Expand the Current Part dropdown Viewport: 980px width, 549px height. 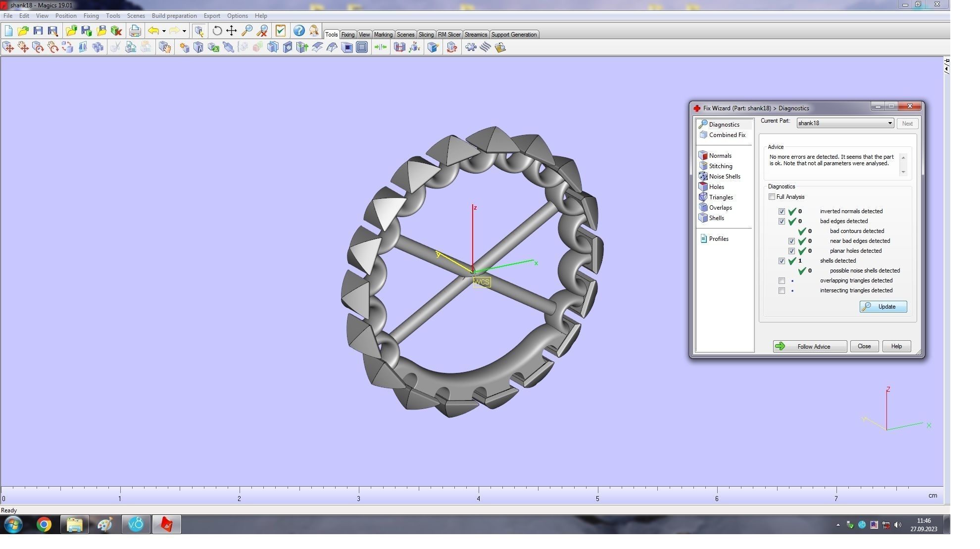pos(889,123)
